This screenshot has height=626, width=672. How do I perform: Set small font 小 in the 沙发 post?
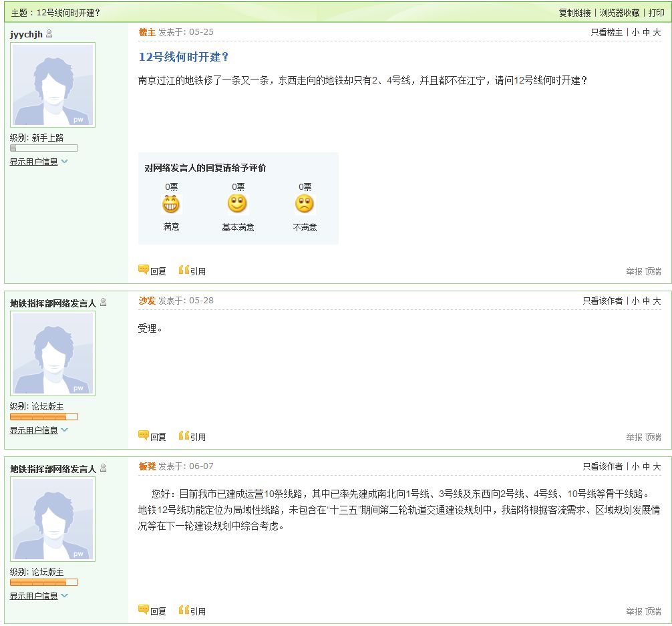(x=635, y=301)
